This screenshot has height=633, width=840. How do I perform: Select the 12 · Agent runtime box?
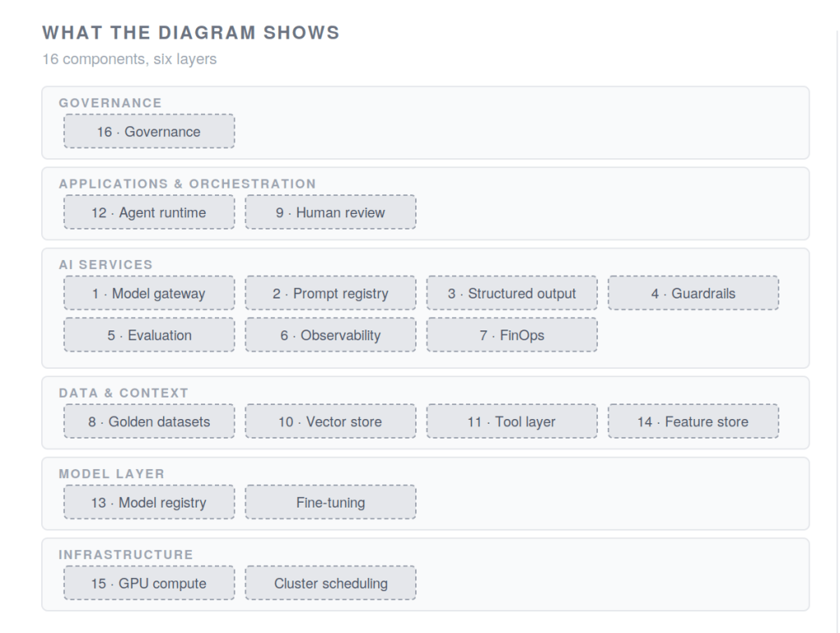pyautogui.click(x=149, y=212)
